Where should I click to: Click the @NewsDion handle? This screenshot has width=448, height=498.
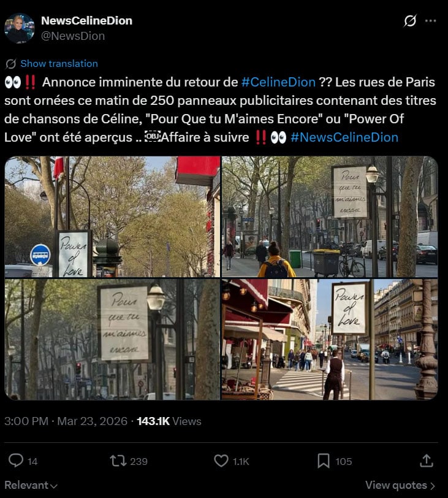click(73, 36)
